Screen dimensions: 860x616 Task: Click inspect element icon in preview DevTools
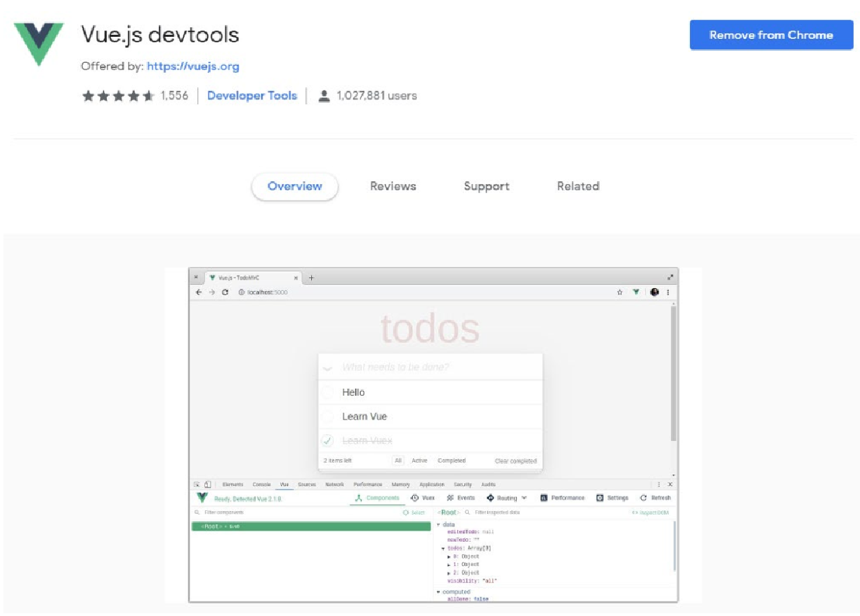click(197, 484)
